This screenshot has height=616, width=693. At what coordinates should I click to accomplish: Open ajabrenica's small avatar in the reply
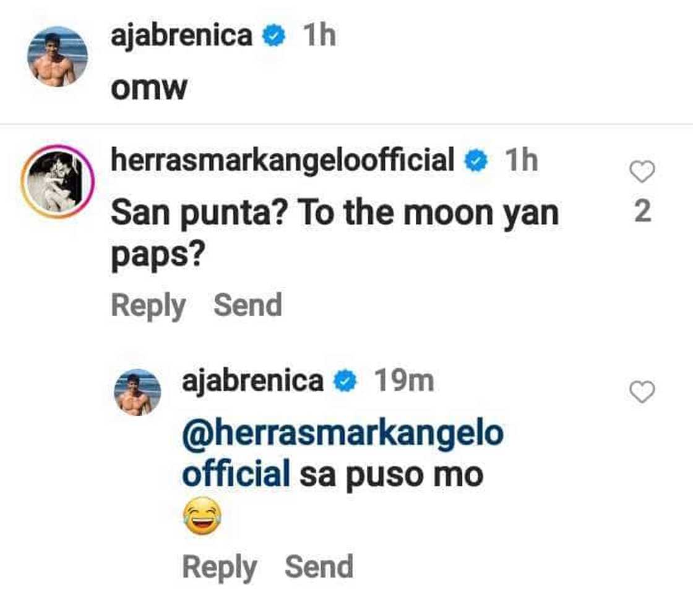click(137, 392)
